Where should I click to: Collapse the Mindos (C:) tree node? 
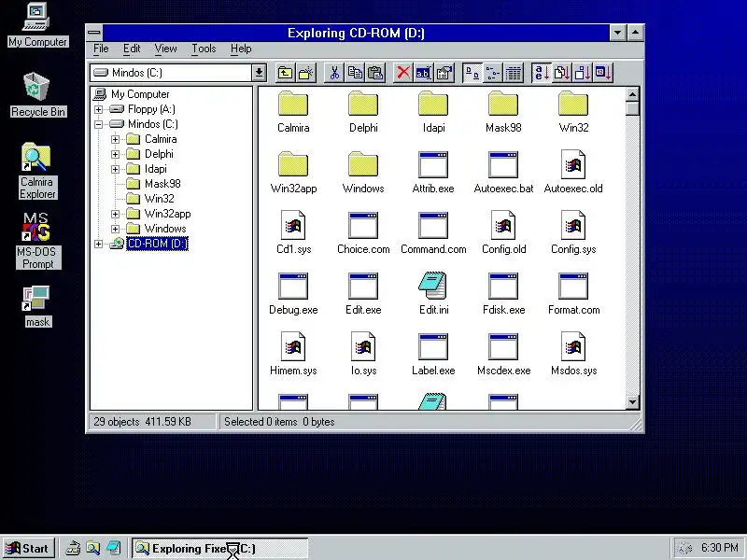[98, 124]
